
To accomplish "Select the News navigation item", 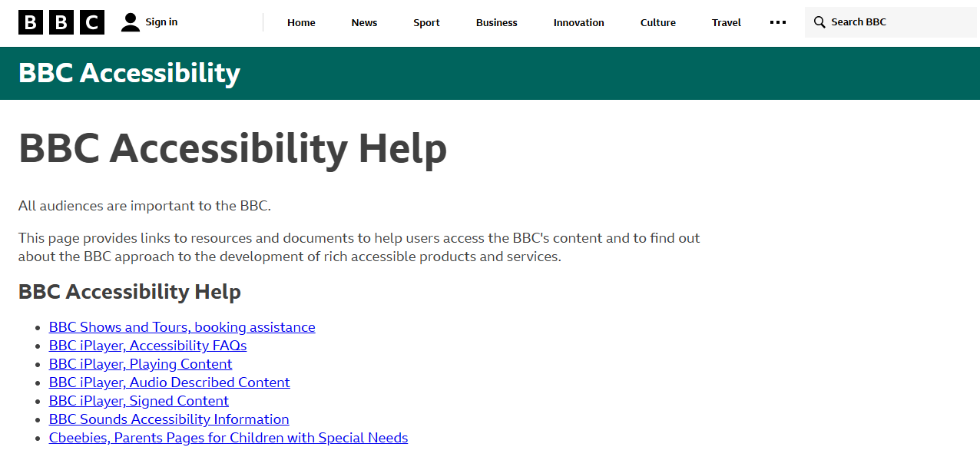I will click(363, 22).
